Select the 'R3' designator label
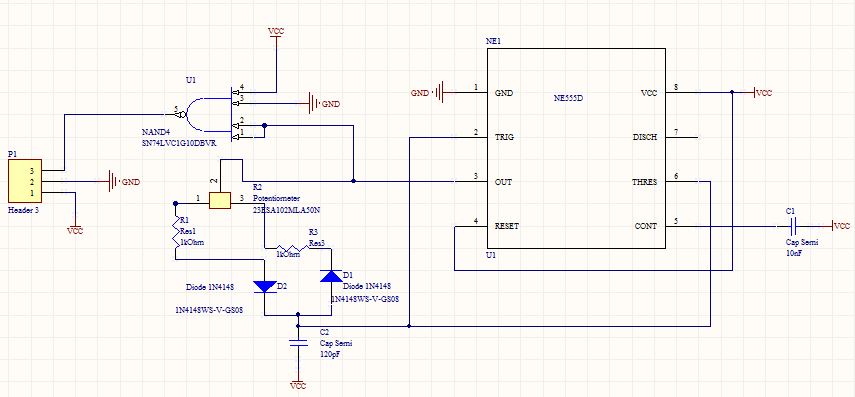This screenshot has width=855, height=397. click(x=313, y=232)
